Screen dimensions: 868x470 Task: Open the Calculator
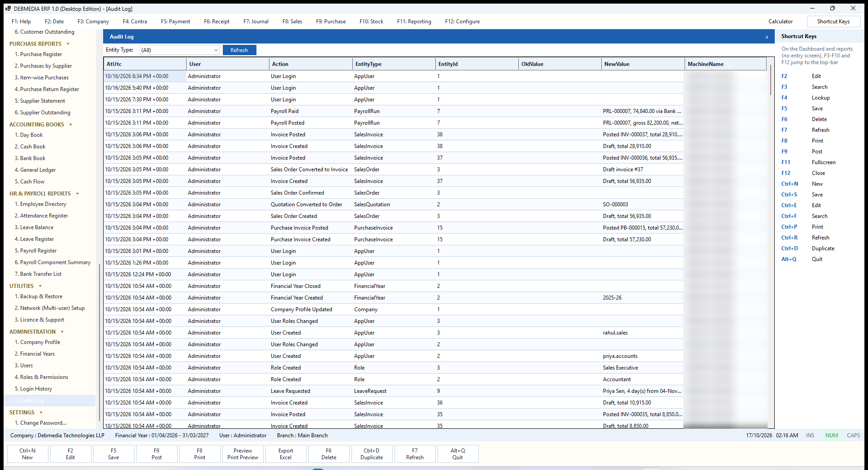click(x=781, y=22)
